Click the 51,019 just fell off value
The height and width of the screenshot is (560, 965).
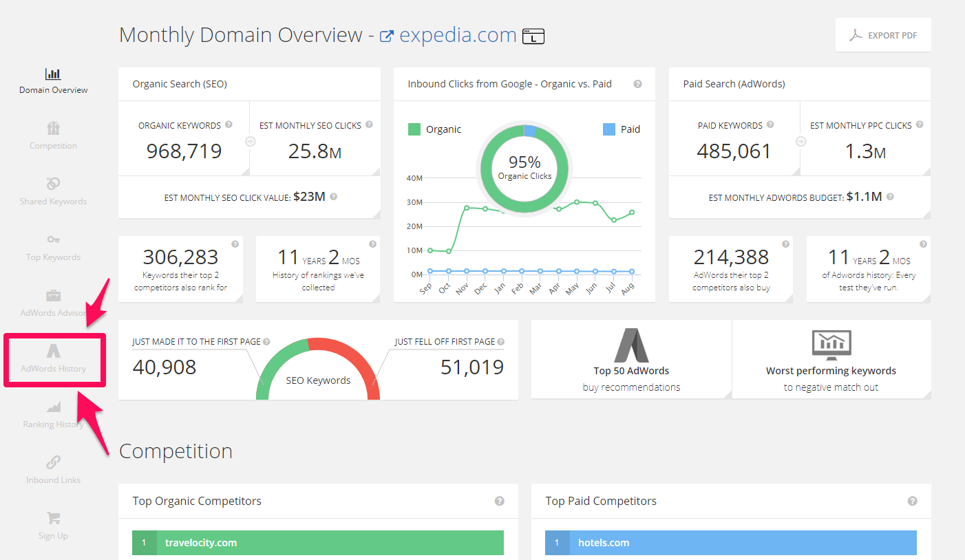click(x=472, y=367)
